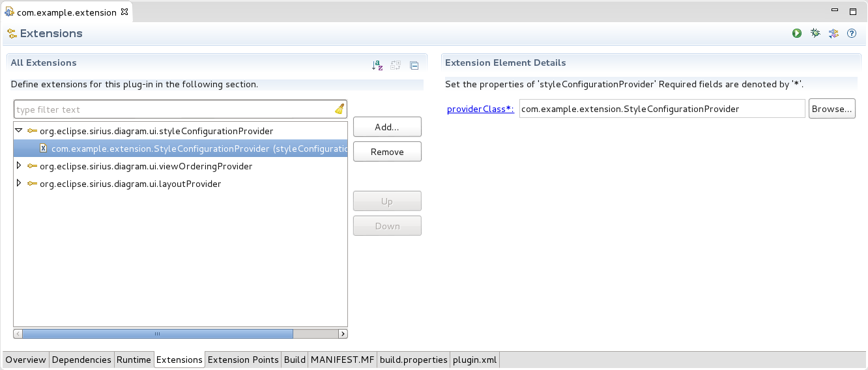This screenshot has width=868, height=370.
Task: Switch to the Dependencies tab
Action: coord(81,360)
